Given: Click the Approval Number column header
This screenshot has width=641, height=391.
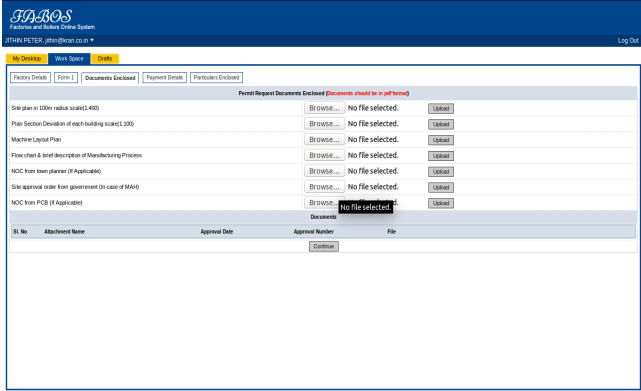Looking at the screenshot, I should pos(314,231).
